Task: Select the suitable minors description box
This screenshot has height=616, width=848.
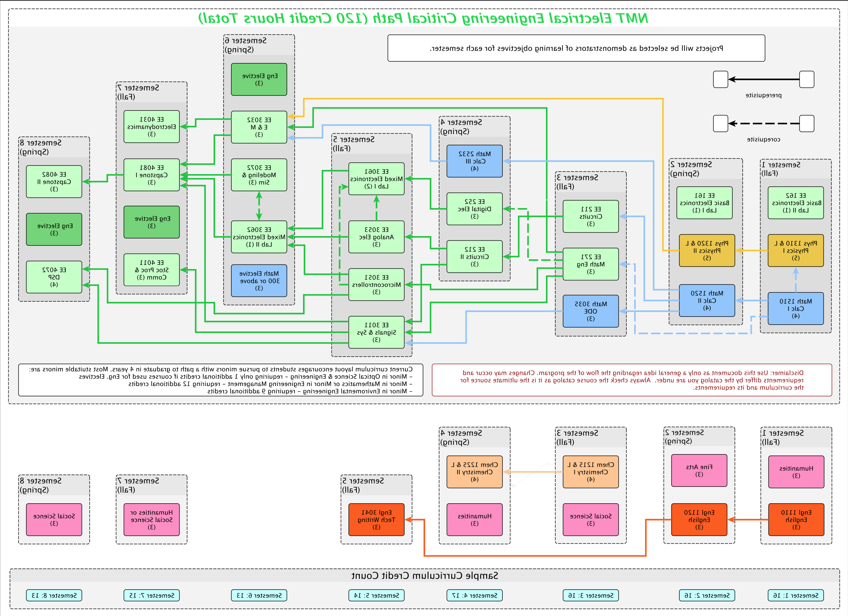Action: coord(221,380)
